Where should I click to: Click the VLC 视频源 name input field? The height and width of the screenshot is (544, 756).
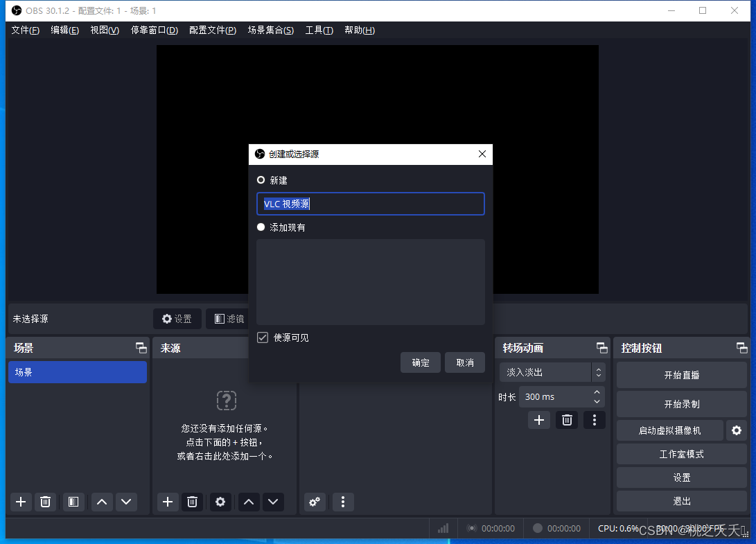pos(370,204)
